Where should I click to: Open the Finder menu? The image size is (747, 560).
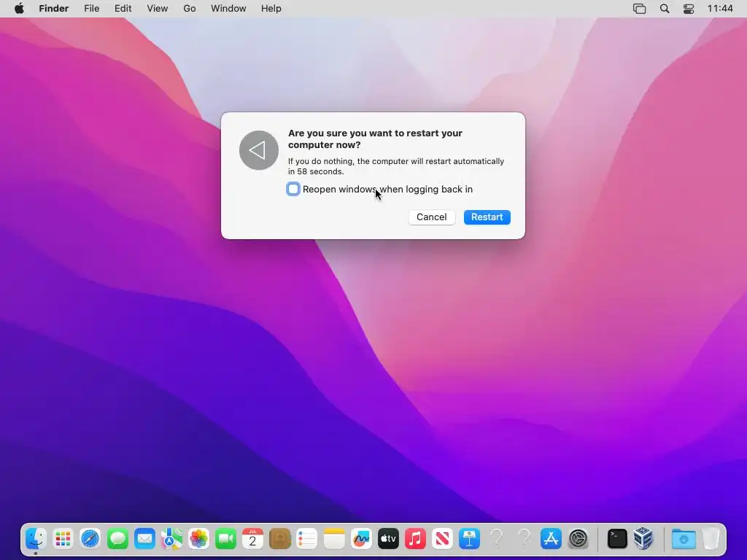pos(54,9)
